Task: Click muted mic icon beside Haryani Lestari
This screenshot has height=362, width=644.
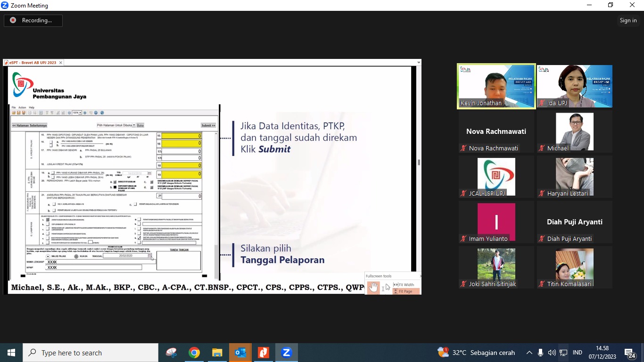Action: click(x=542, y=193)
